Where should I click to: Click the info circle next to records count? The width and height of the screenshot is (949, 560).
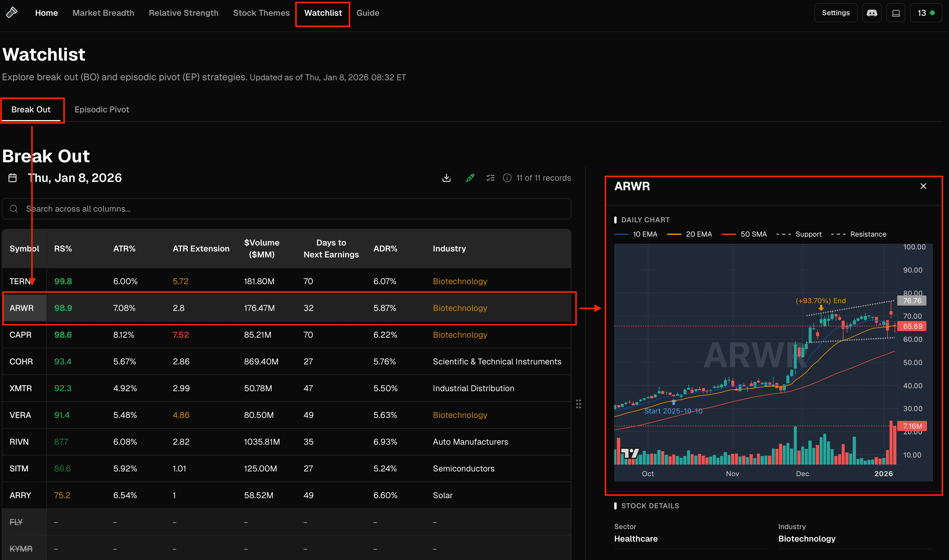click(507, 178)
